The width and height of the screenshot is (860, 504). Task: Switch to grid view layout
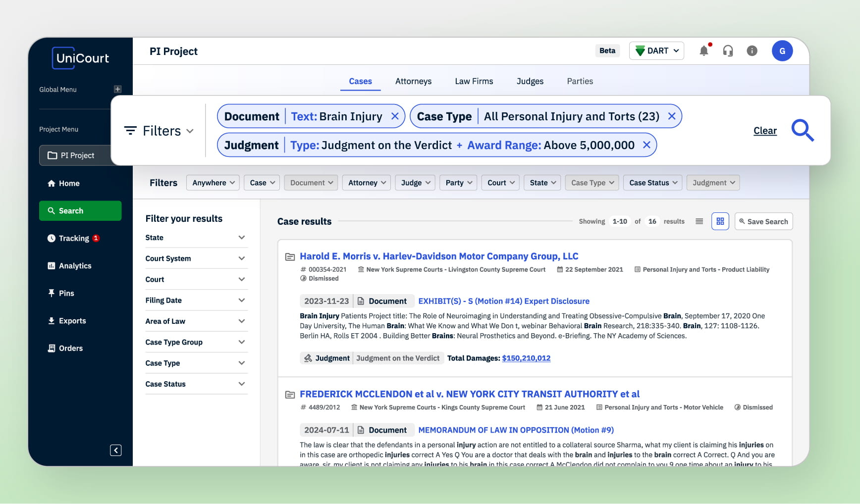[720, 221]
